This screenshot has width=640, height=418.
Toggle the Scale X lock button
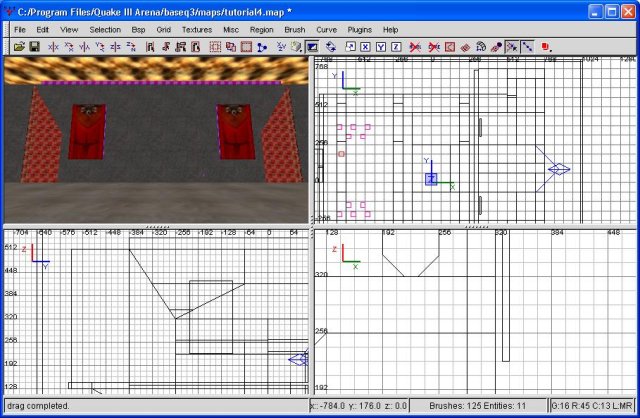(365, 47)
